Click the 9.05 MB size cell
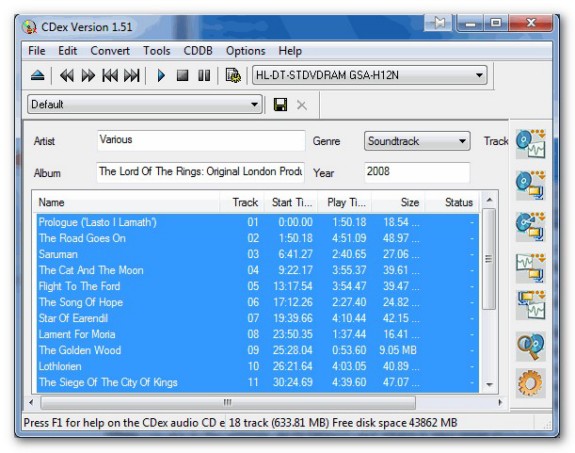The height and width of the screenshot is (453, 575). [398, 350]
